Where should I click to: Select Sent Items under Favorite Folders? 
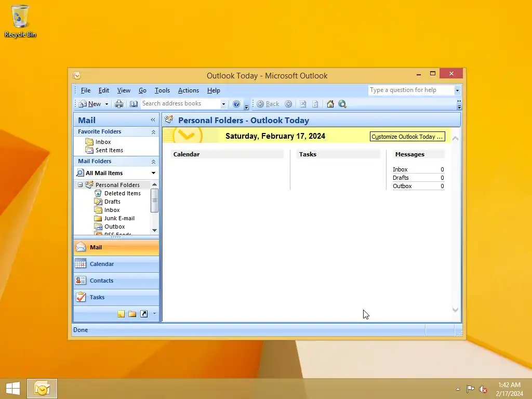(109, 150)
